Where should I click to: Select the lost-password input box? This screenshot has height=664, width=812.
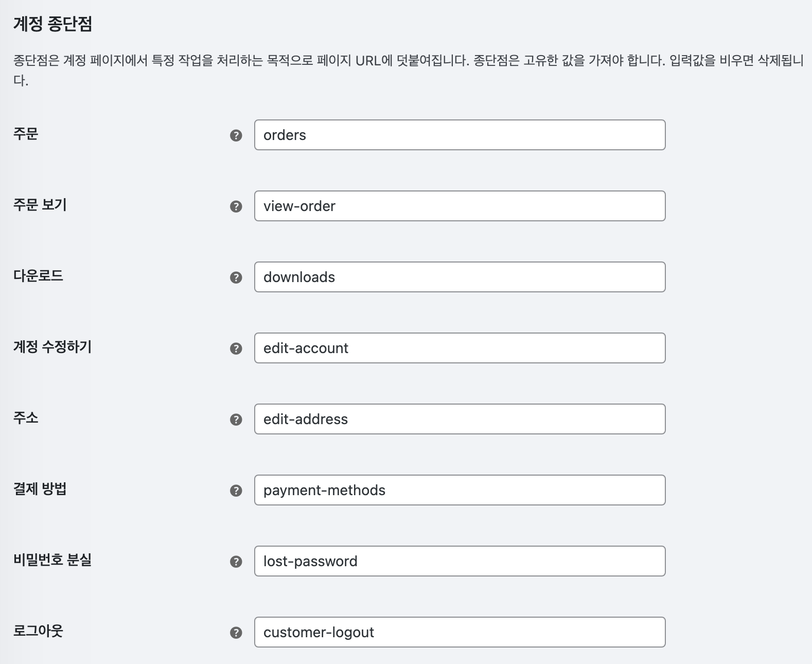pos(460,561)
